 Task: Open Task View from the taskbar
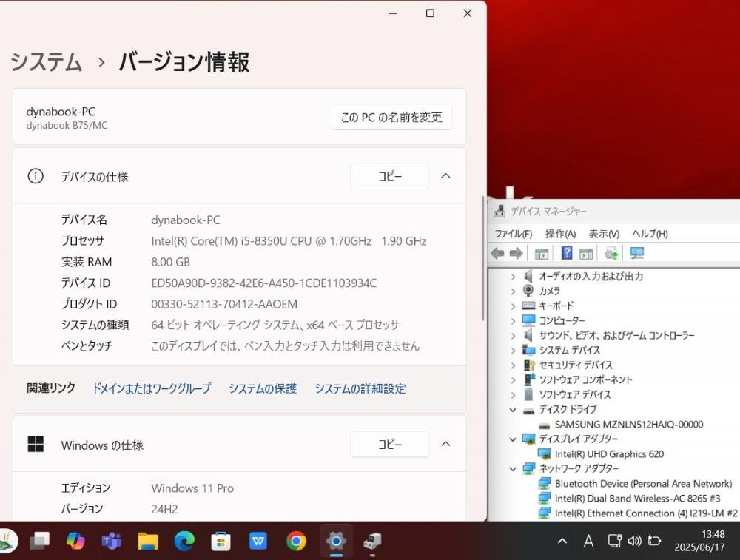pos(40,541)
